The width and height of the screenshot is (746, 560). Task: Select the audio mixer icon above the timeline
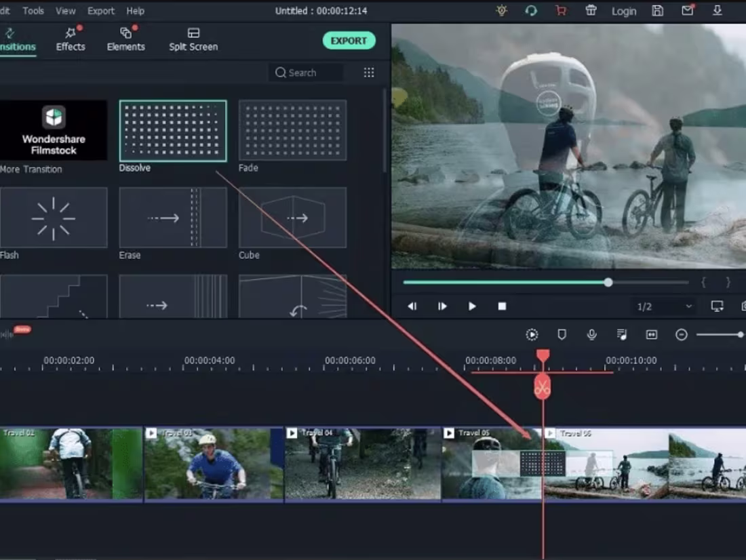(620, 334)
